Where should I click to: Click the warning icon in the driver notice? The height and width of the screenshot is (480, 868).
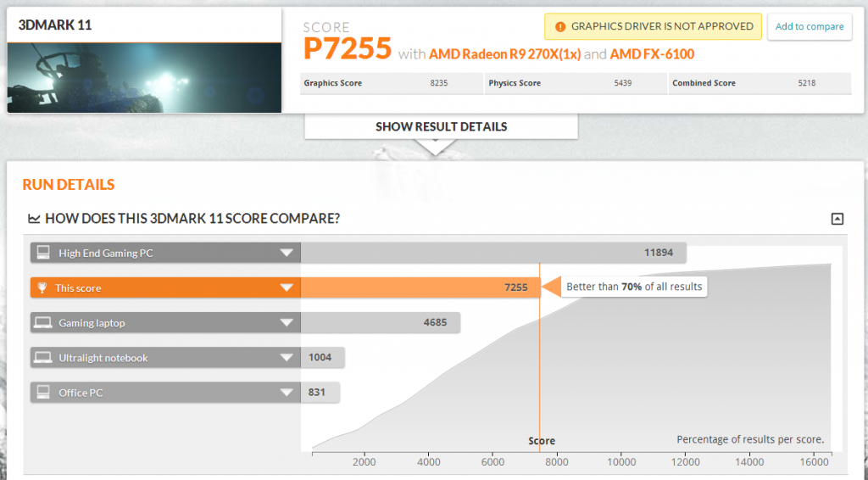pyautogui.click(x=560, y=26)
